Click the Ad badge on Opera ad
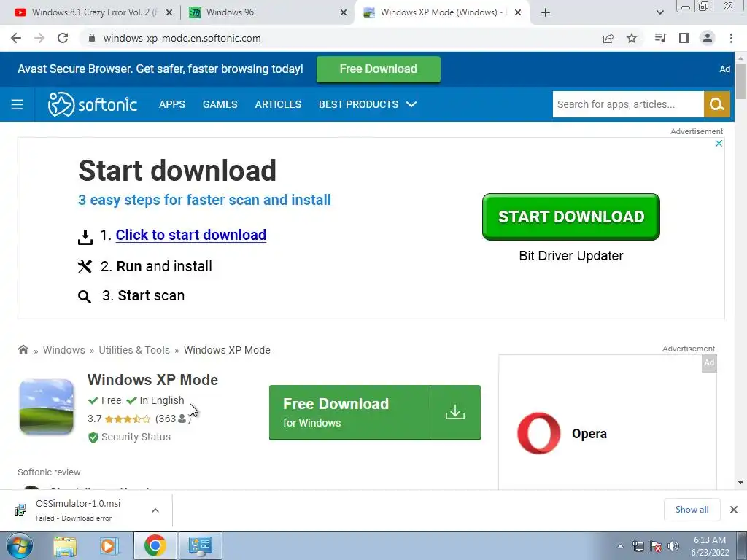The height and width of the screenshot is (560, 747). 709,363
